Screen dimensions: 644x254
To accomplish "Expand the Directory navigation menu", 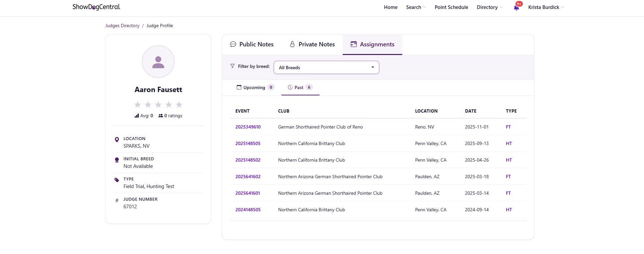I will (x=489, y=7).
